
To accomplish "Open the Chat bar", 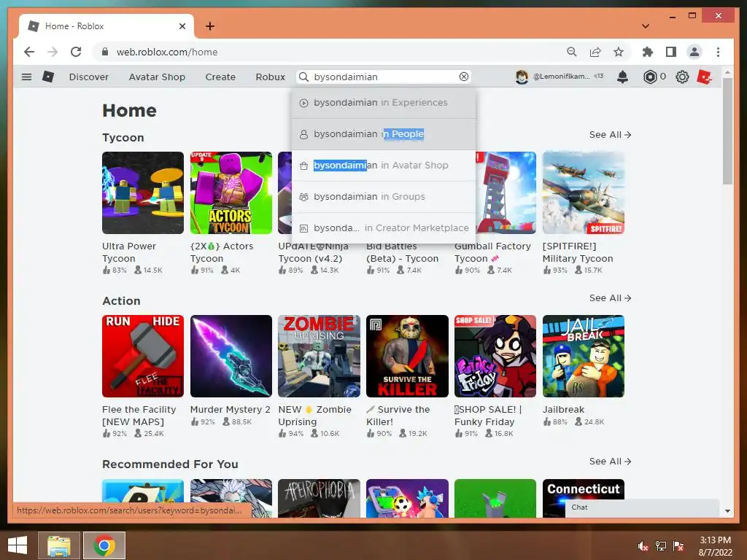I will click(642, 507).
